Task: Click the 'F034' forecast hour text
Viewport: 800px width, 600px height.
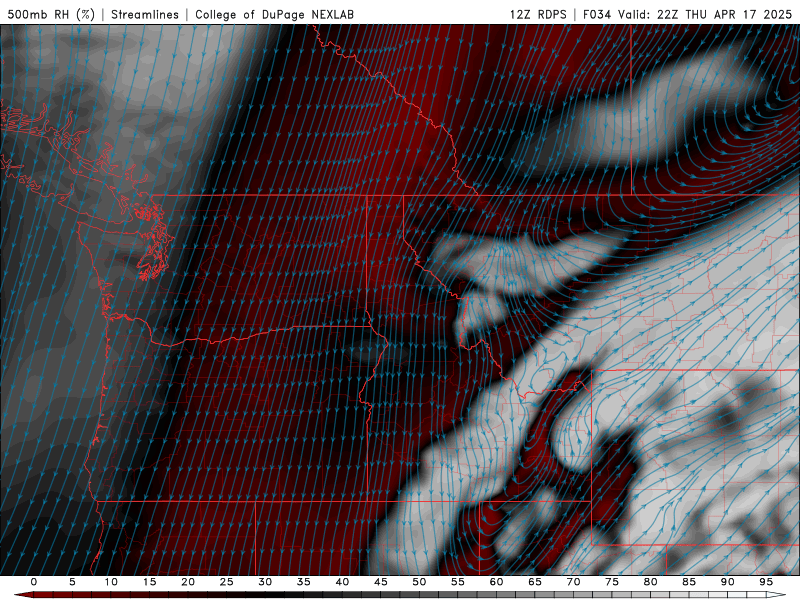Action: [597, 14]
